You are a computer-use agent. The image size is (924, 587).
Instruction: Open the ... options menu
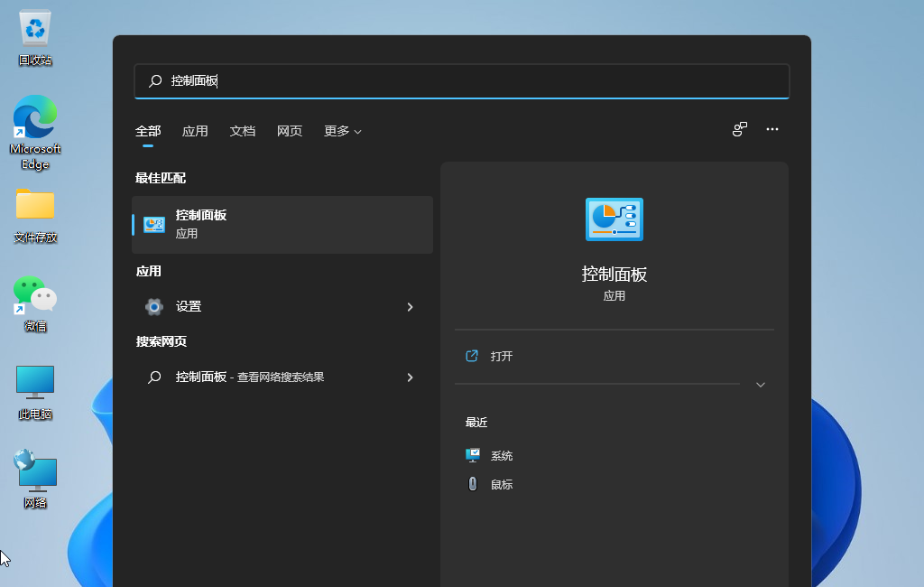(772, 129)
